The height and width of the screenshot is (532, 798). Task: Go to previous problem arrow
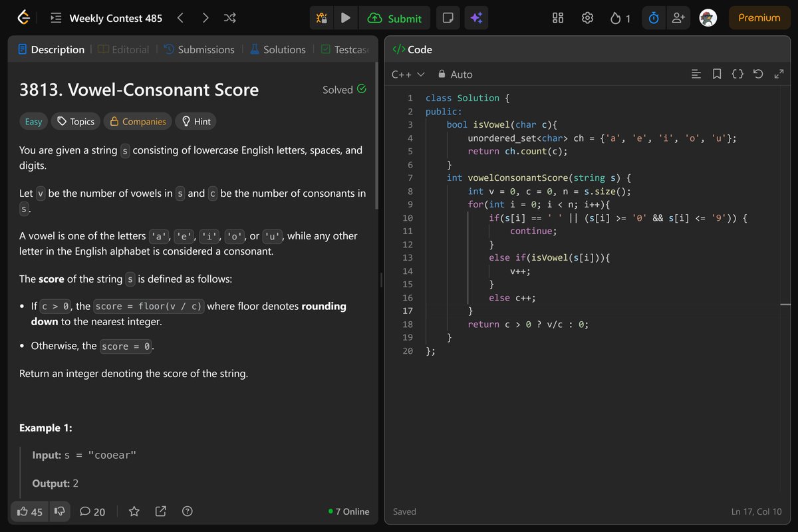click(x=180, y=18)
